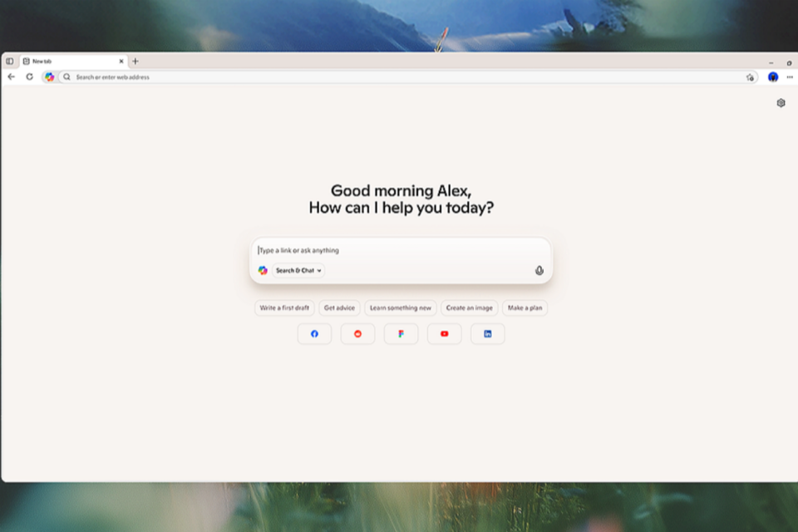
Task: Click the Copilot icon in the toolbar
Action: pyautogui.click(x=50, y=76)
